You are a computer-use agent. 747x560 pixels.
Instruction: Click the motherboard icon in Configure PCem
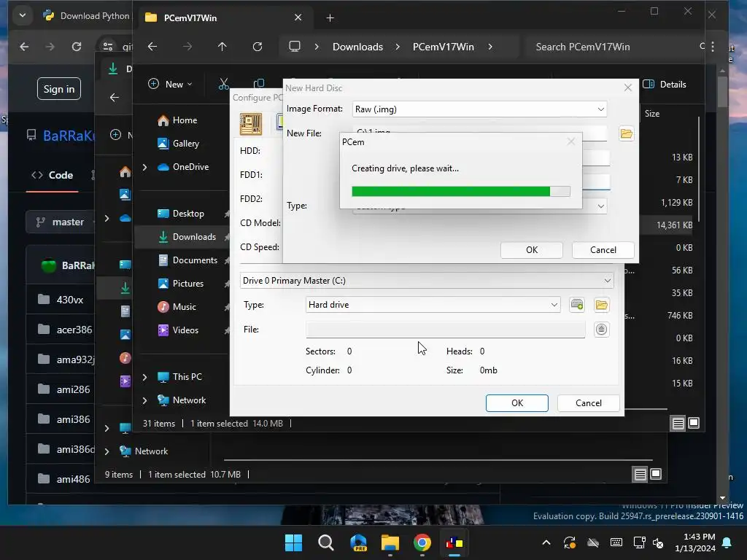coord(251,124)
